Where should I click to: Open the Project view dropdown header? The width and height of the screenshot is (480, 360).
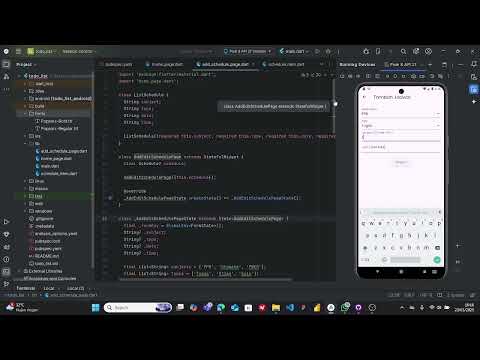click(26, 64)
